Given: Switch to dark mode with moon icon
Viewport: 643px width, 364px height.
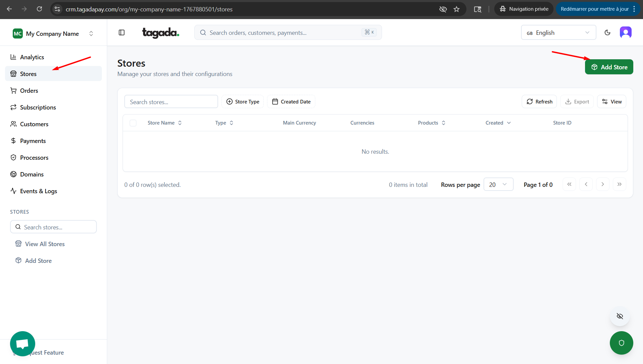Looking at the screenshot, I should (607, 32).
